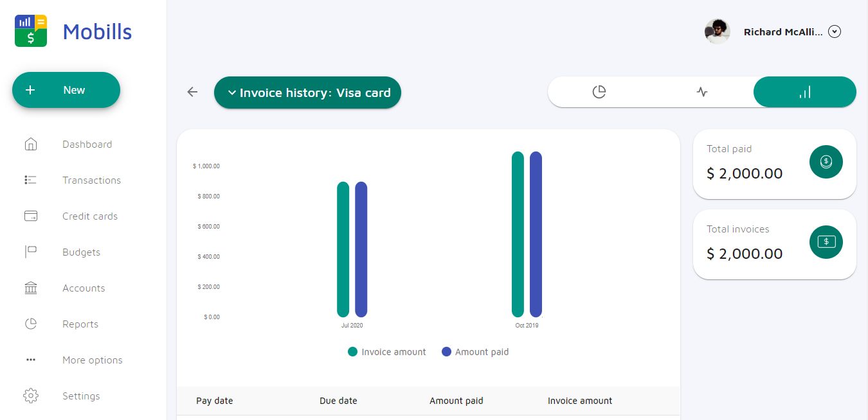Toggle the Invoice amount legend swatch

pyautogui.click(x=352, y=352)
